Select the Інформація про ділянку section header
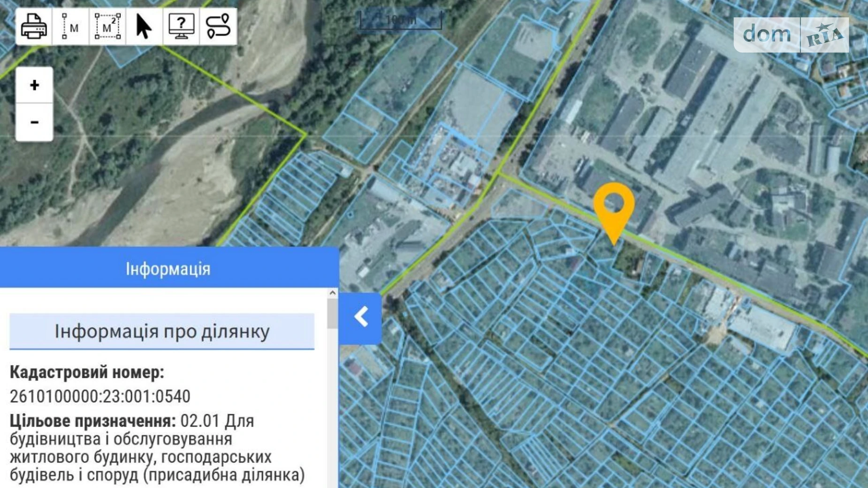Image resolution: width=868 pixels, height=488 pixels. (x=162, y=331)
